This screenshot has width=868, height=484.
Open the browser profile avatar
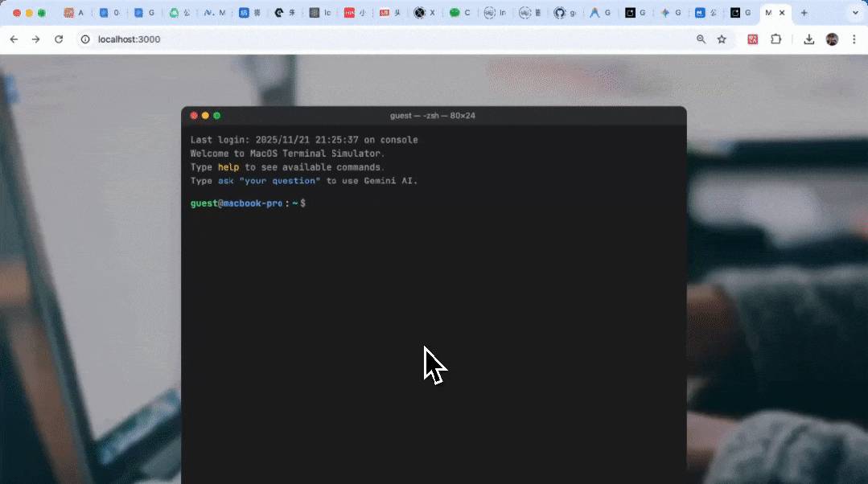click(x=833, y=39)
